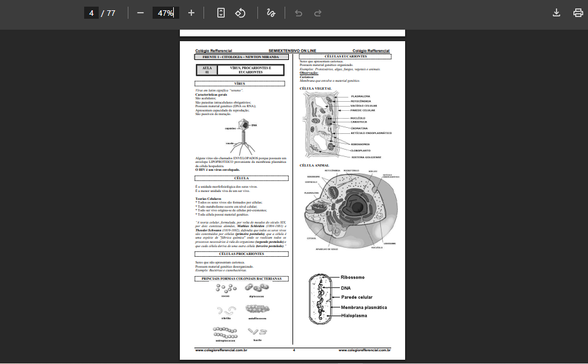Click the page number field showing 4
Image resolution: width=588 pixels, height=364 pixels.
[91, 13]
